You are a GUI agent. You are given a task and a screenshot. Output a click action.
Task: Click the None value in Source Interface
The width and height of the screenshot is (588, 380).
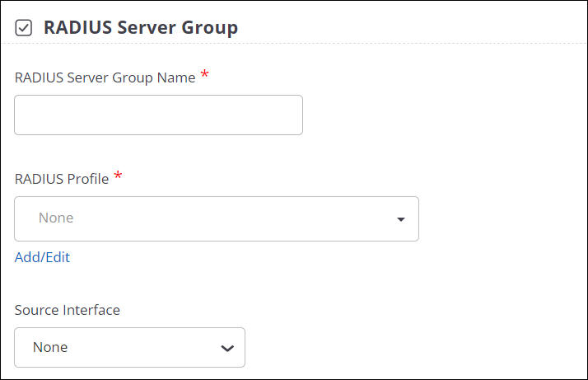[50, 347]
